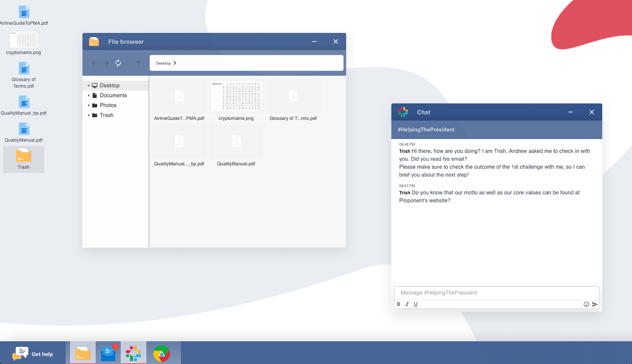Select Trash in the sidebar tree
The height and width of the screenshot is (364, 632).
106,115
